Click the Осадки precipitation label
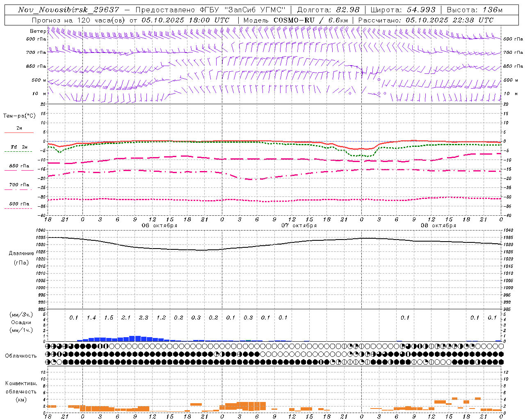 [x=21, y=322]
